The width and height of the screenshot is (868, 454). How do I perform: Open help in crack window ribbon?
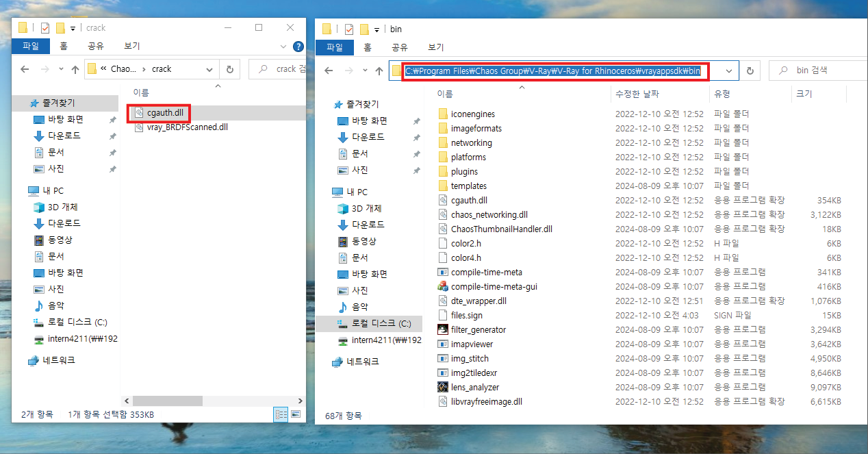click(298, 47)
